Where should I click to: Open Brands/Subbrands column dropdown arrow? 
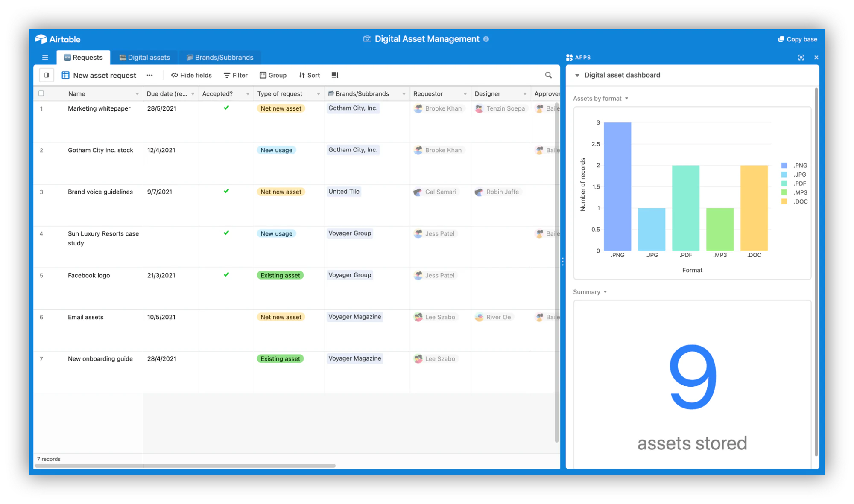tap(404, 94)
